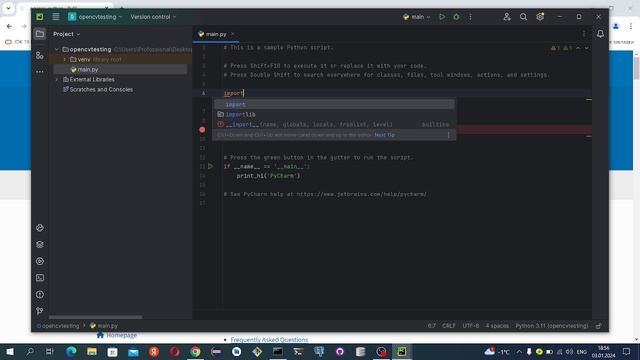Open Code With Me user icon
Image resolution: width=640 pixels, height=360 pixels.
pyautogui.click(x=507, y=17)
